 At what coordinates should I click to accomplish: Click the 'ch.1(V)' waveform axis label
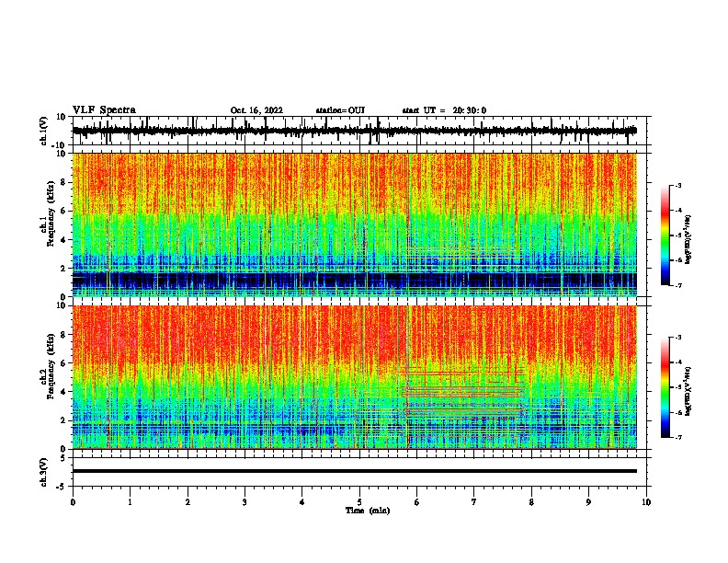(x=44, y=131)
